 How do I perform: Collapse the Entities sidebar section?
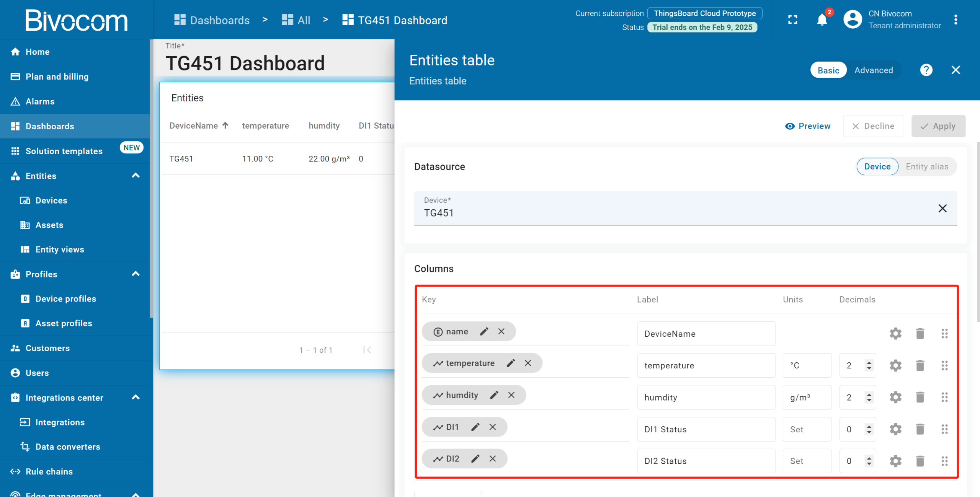click(x=136, y=176)
